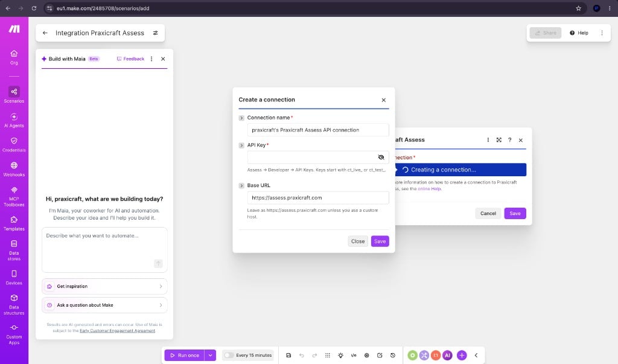The width and height of the screenshot is (618, 364).
Task: Click the question mark help icon on module
Action: [x=509, y=140]
